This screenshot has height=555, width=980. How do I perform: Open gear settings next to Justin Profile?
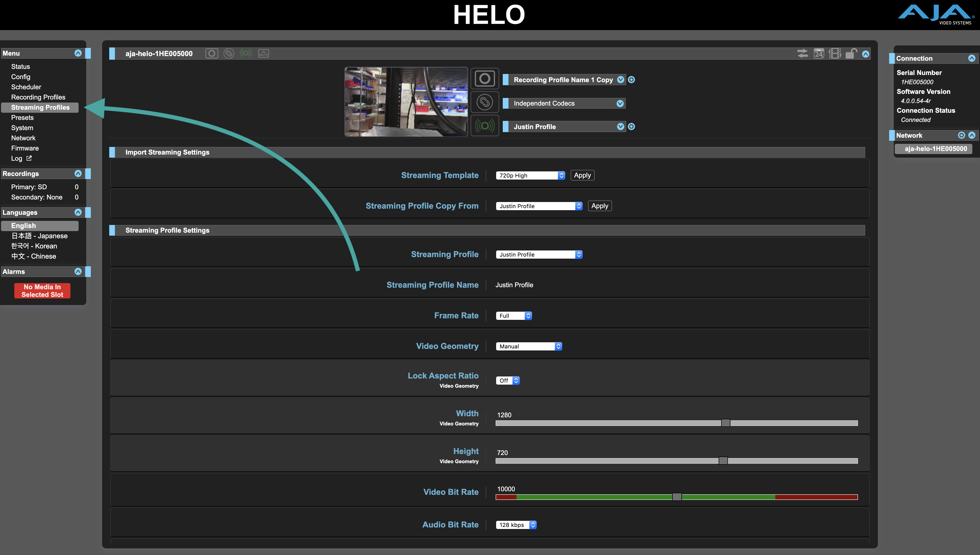point(631,127)
